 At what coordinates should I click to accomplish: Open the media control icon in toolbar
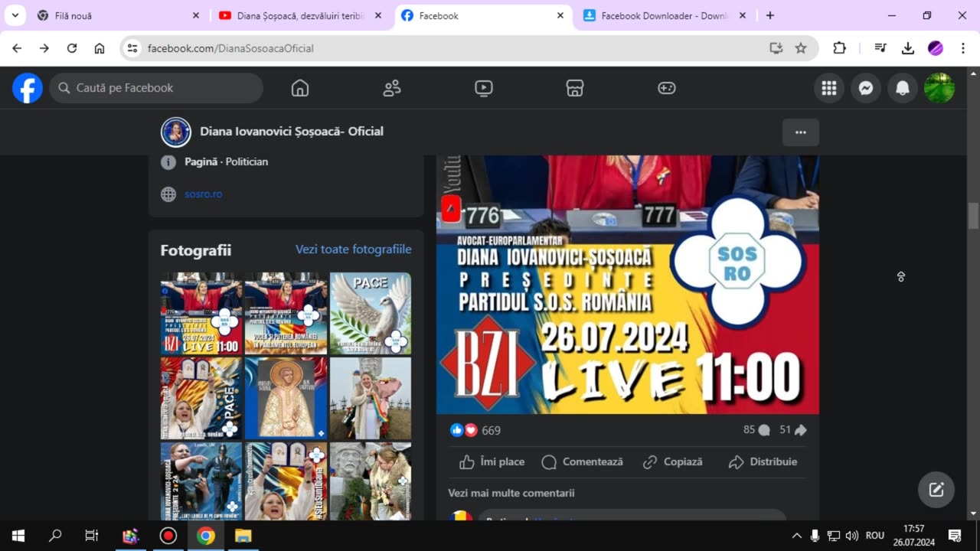click(880, 48)
